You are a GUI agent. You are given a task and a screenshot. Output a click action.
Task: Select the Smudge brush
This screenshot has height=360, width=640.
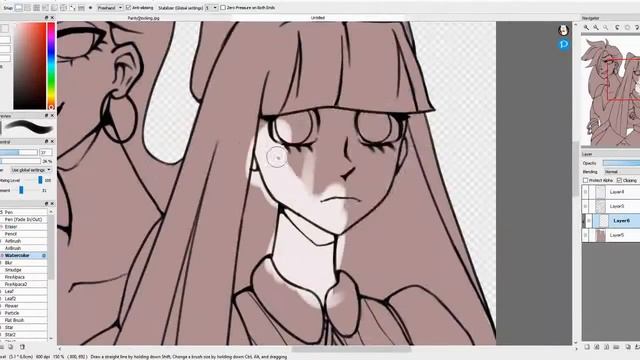pos(24,270)
